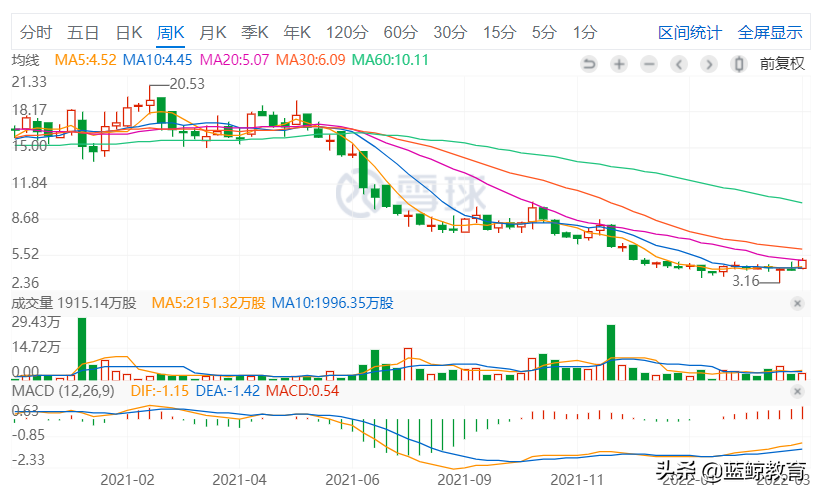Open 区间统计 range statistics
Screen dimensions: 821x496
click(690, 32)
